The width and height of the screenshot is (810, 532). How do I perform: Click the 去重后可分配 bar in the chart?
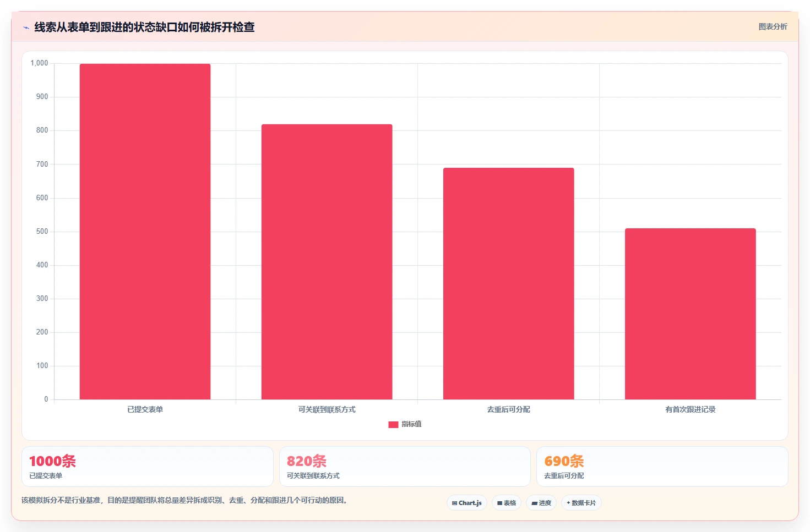pos(508,284)
